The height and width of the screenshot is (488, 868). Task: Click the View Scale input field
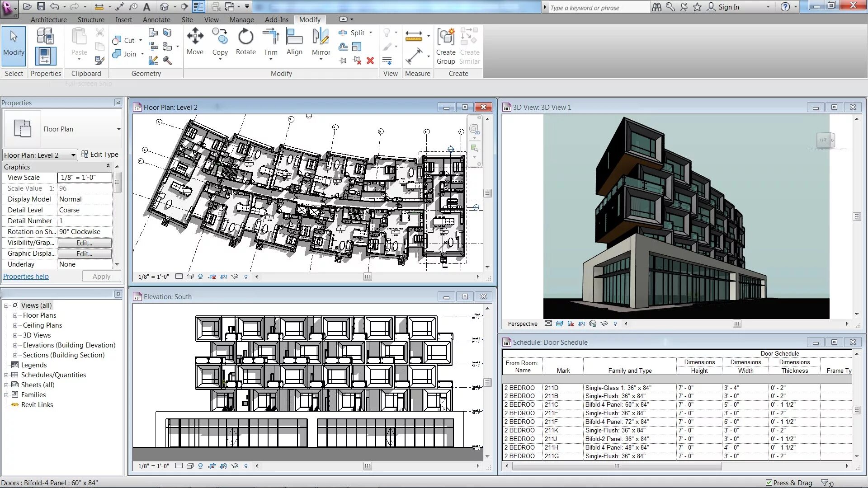[85, 178]
